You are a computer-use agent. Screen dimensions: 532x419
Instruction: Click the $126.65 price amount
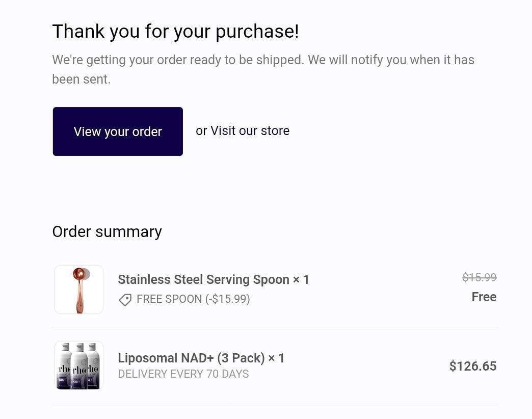pyautogui.click(x=472, y=366)
